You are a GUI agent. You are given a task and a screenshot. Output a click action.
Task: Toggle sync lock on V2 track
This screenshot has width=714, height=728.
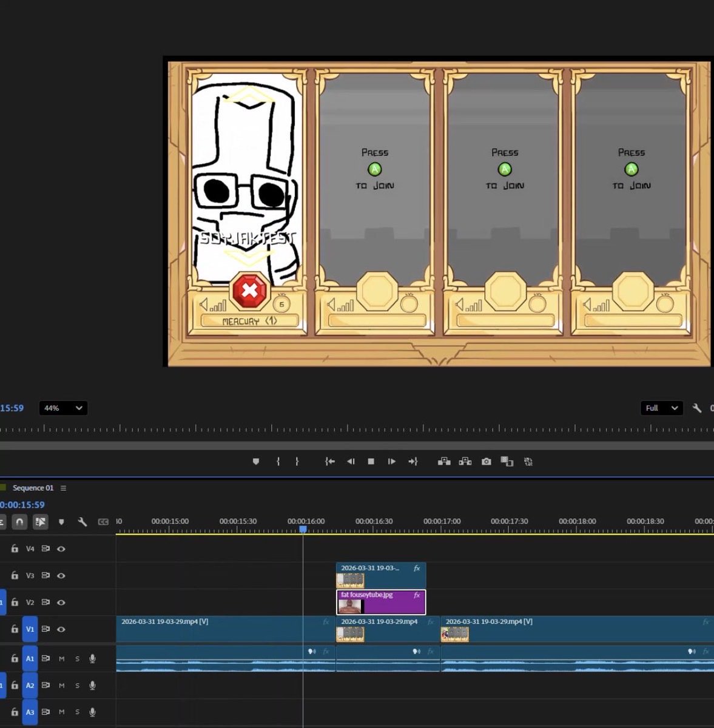pos(45,602)
